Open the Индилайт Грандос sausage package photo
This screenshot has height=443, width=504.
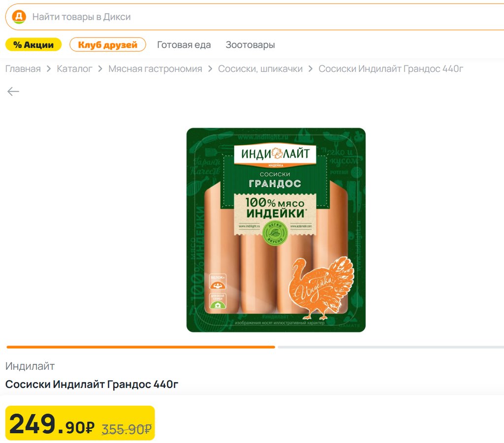pyautogui.click(x=276, y=230)
